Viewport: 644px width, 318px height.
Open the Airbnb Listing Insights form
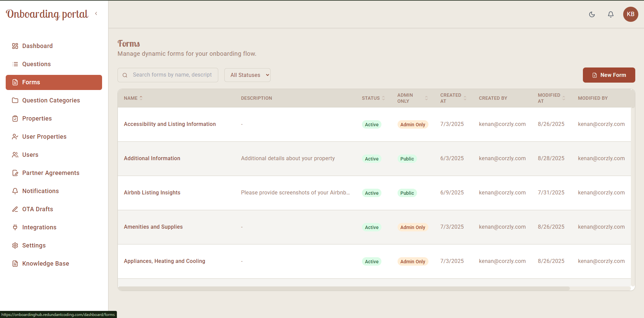(152, 193)
